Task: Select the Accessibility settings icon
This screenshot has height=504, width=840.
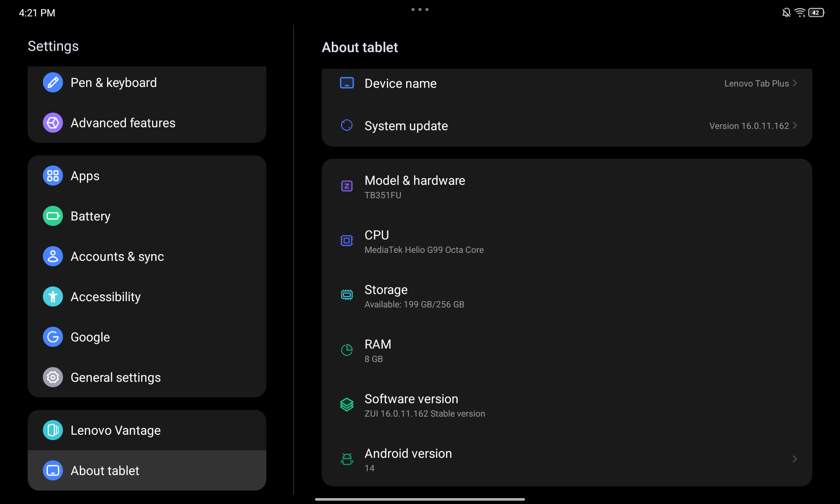Action: pyautogui.click(x=53, y=297)
